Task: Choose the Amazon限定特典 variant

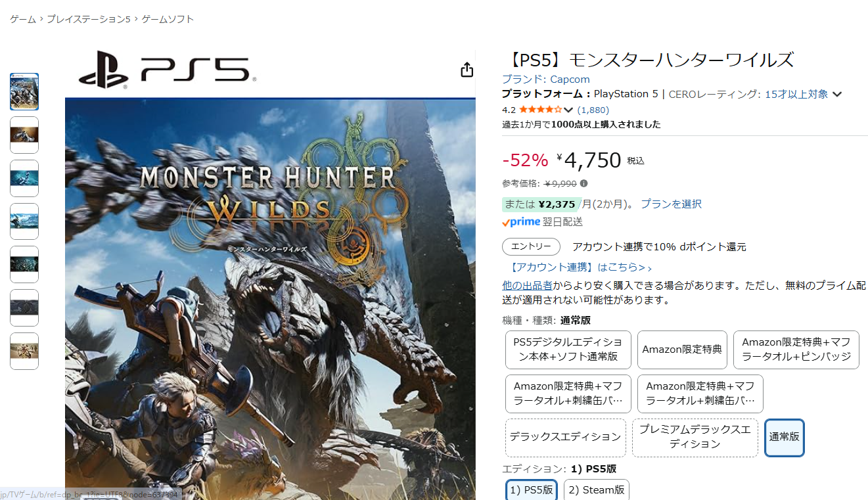Action: (x=682, y=350)
